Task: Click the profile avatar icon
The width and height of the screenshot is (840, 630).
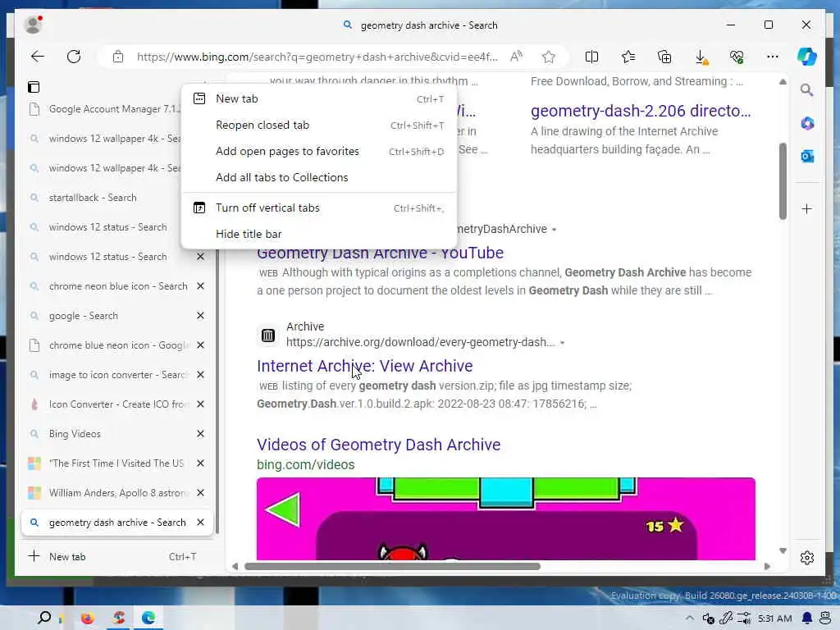Action: [33, 25]
